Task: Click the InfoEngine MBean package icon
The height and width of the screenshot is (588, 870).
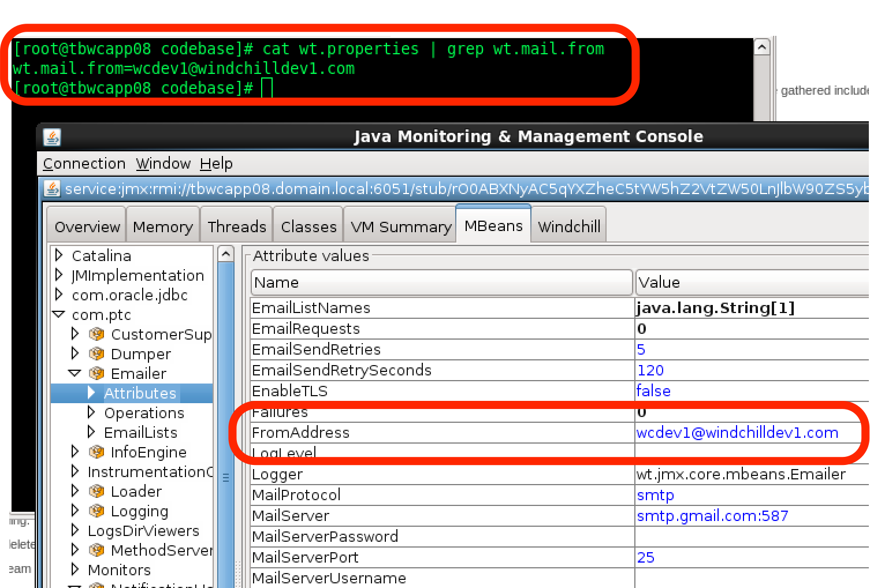Action: (x=96, y=452)
